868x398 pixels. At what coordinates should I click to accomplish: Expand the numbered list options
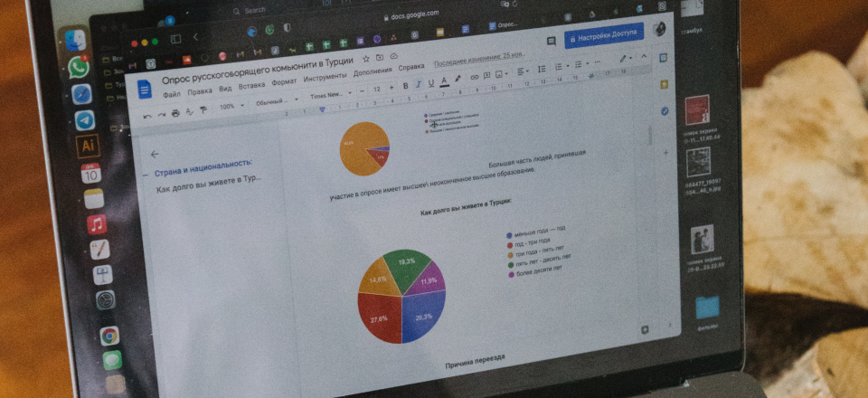tap(561, 67)
